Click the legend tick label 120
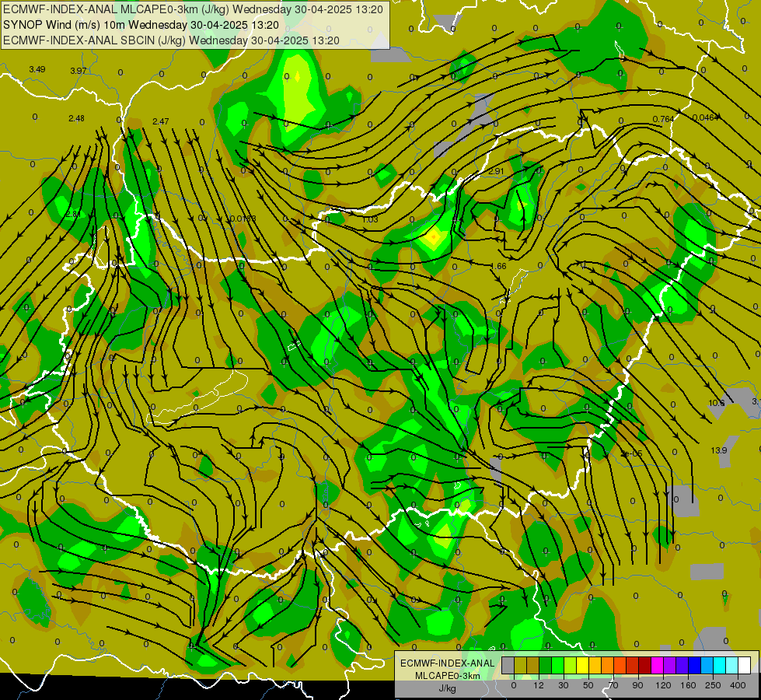Screen dimensions: 761x700 663,685
